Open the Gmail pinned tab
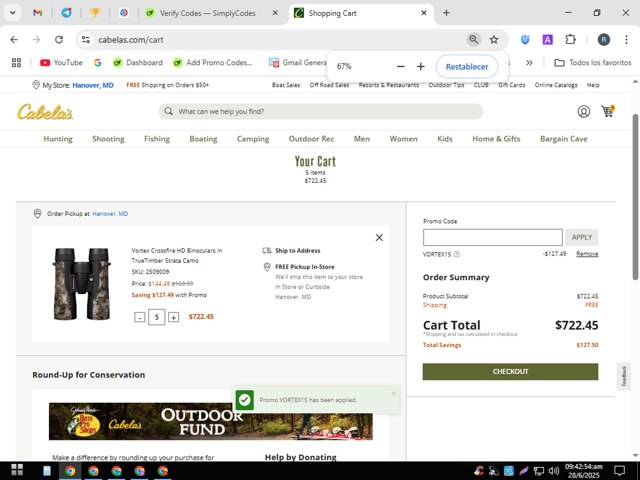This screenshot has height=480, width=640. (38, 13)
